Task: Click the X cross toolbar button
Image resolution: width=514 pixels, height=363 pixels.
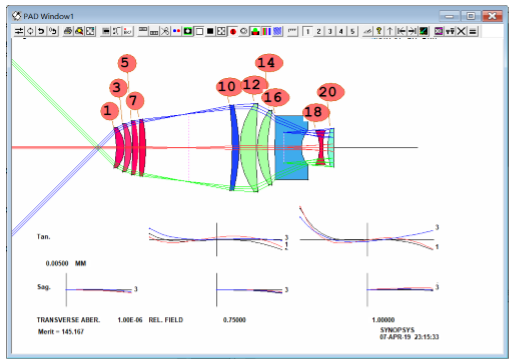Action: [x=461, y=31]
